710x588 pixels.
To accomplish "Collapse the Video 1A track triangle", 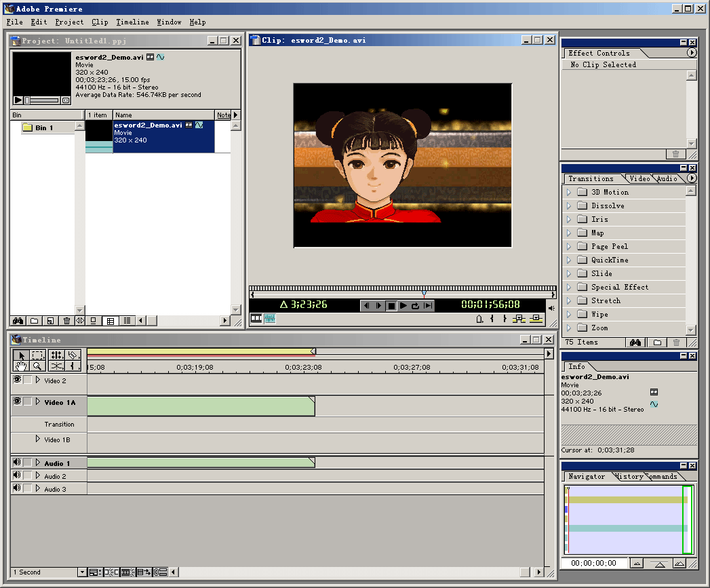I will pos(37,401).
